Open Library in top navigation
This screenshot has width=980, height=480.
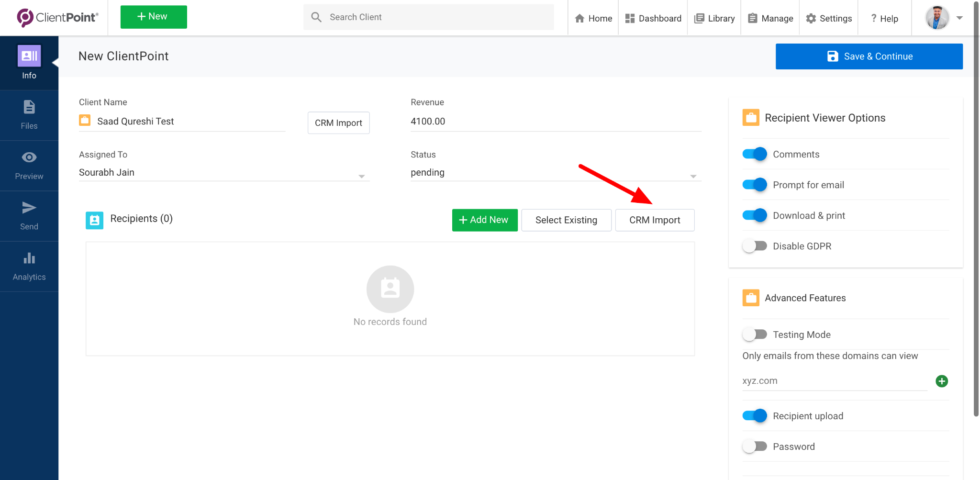coord(714,18)
